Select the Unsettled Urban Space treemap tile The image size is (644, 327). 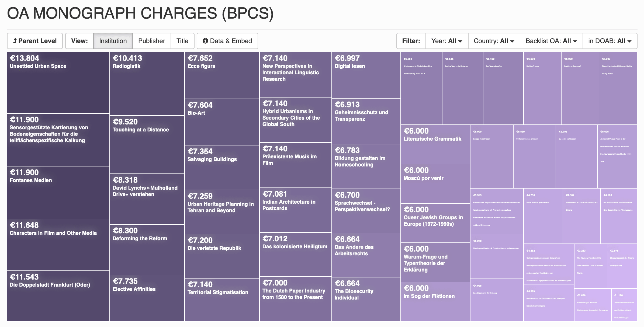coord(58,83)
